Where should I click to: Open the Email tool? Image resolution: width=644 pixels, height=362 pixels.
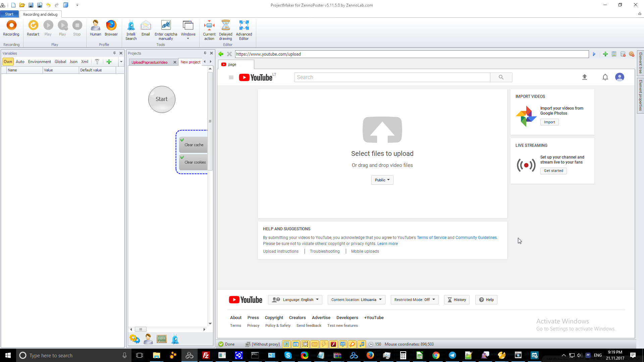coord(146,28)
